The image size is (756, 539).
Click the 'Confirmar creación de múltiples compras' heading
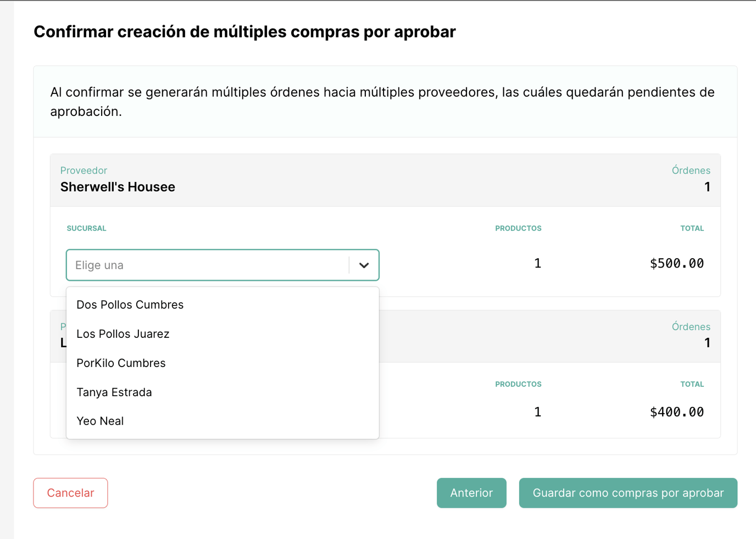point(244,32)
